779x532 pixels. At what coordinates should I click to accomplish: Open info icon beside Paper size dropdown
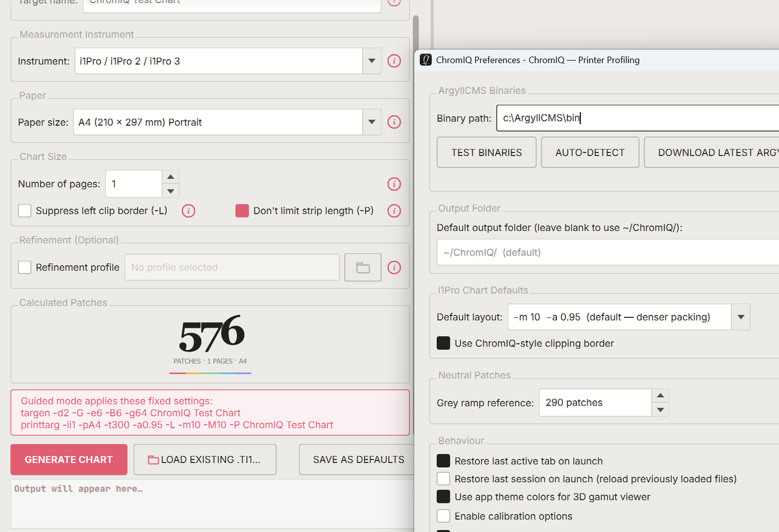pos(393,122)
